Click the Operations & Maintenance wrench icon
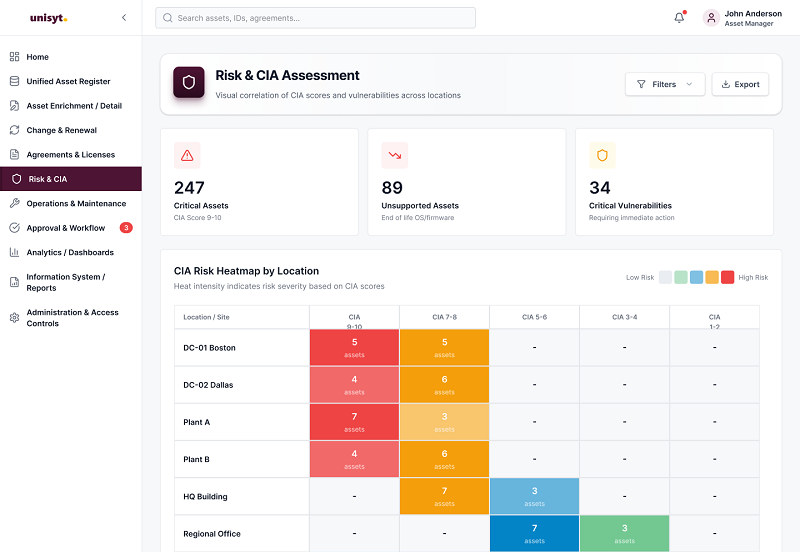Screen dimensions: 800x552 [14, 204]
